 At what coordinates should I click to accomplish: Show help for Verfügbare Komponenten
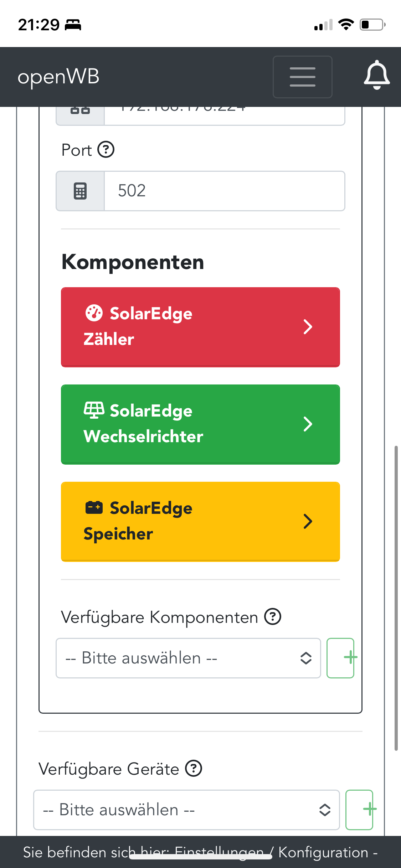point(273,617)
